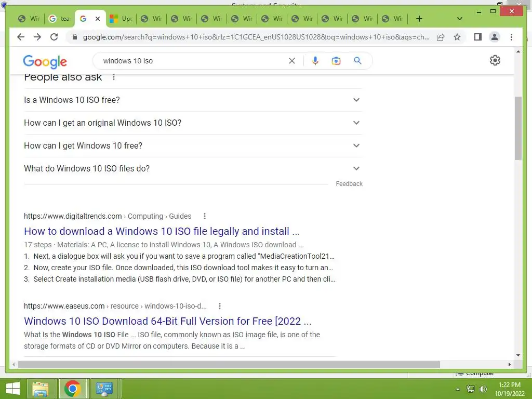Open People also ask options menu
Screen dimensions: 532x399
pos(114,77)
